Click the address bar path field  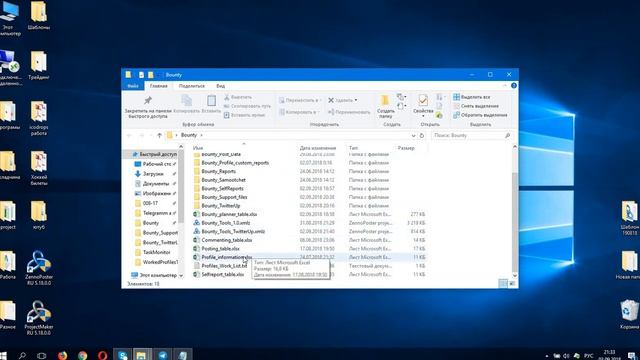point(290,136)
